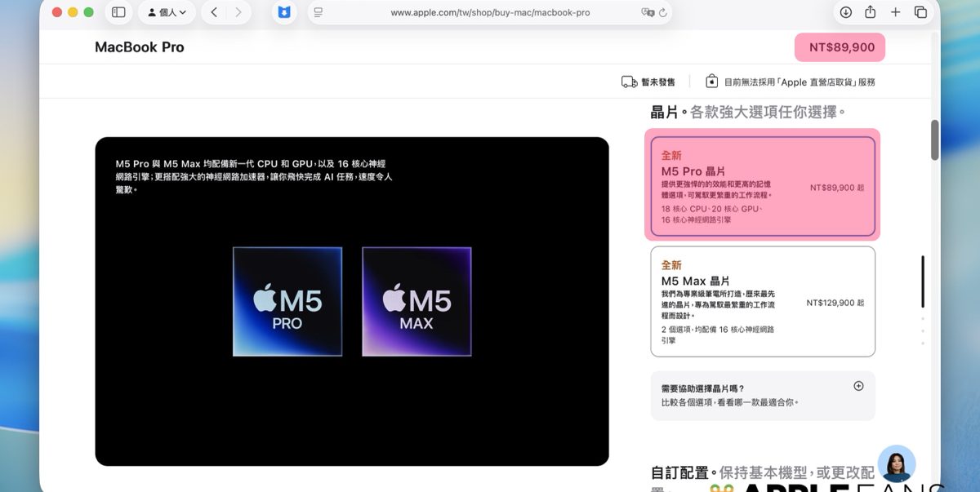Open the 個人 profile dropdown

(x=167, y=12)
